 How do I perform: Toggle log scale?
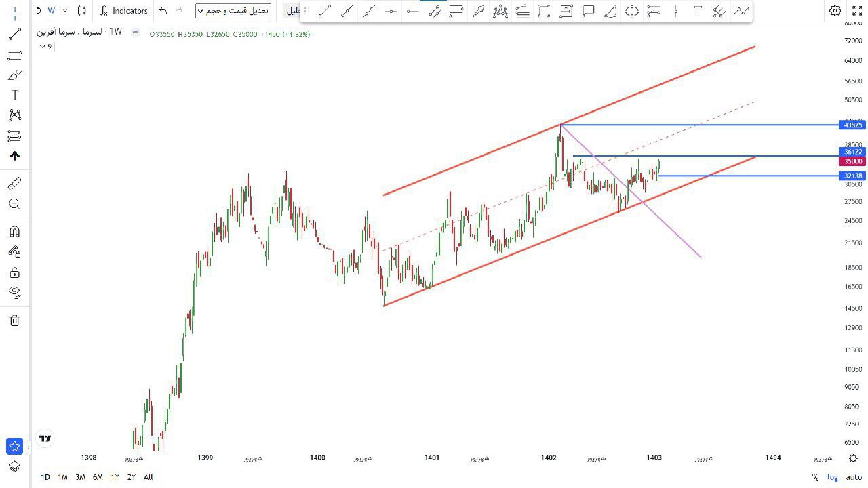coord(833,477)
